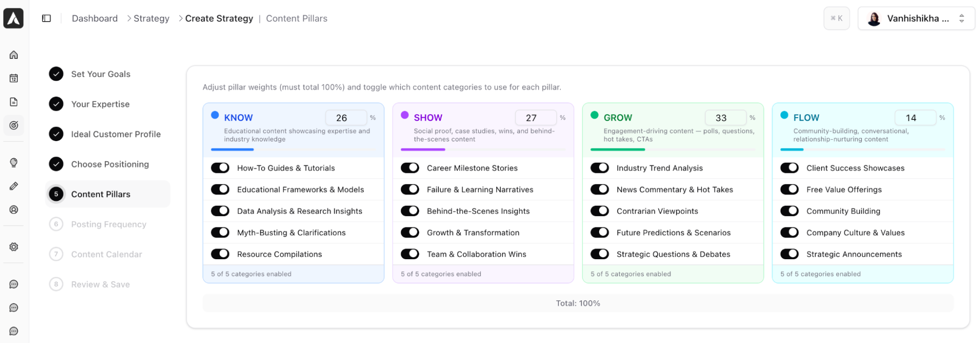Open the Vanhishikha account switcher dropdown

click(x=916, y=19)
